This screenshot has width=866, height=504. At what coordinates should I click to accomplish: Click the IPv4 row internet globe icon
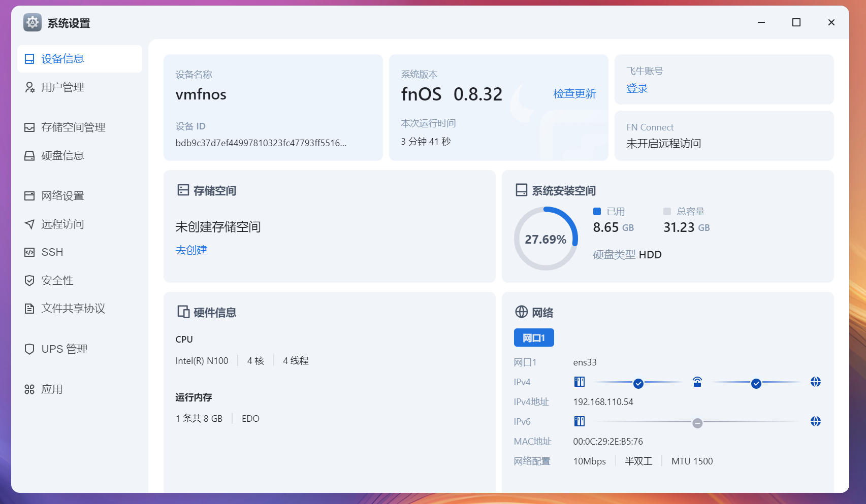816,382
